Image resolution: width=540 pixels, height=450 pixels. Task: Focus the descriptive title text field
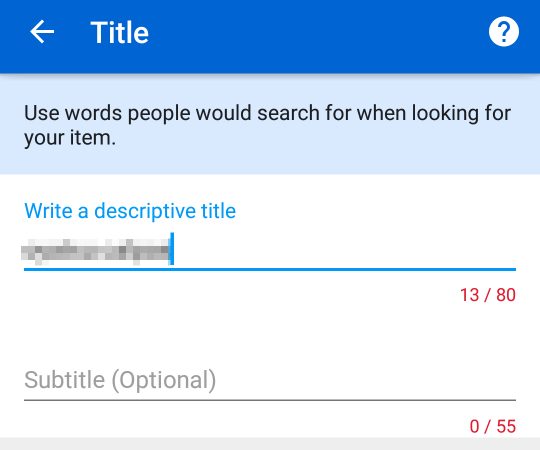tap(270, 251)
